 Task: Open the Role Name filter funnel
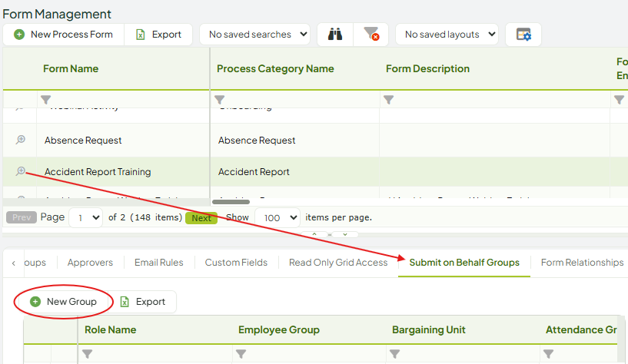pos(88,354)
